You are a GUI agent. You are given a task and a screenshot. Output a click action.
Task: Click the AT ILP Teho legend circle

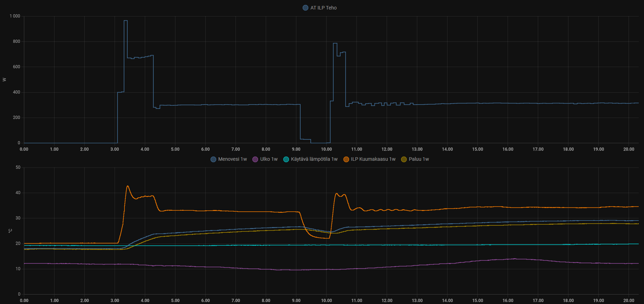pyautogui.click(x=305, y=8)
